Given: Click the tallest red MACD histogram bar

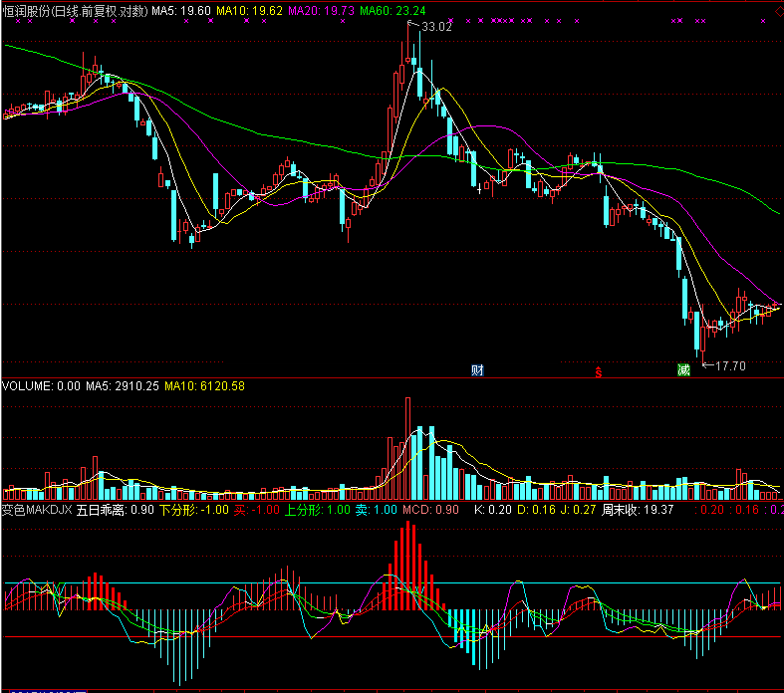Looking at the screenshot, I should coord(408,566).
